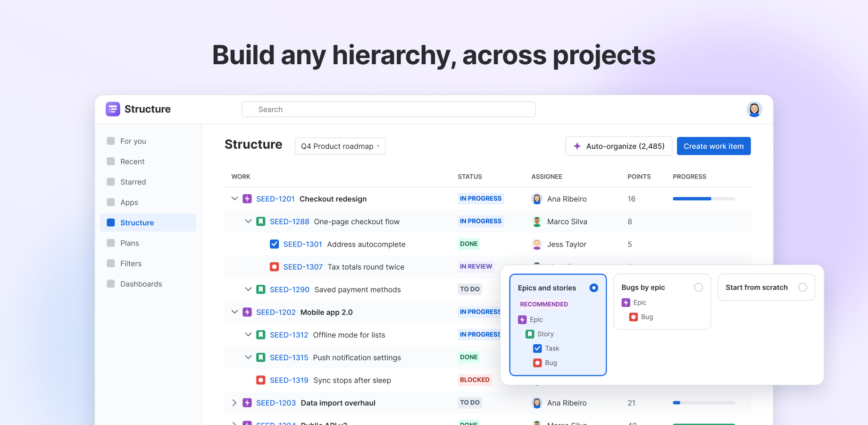Open Plans in the sidebar
This screenshot has height=425, width=868.
point(148,243)
